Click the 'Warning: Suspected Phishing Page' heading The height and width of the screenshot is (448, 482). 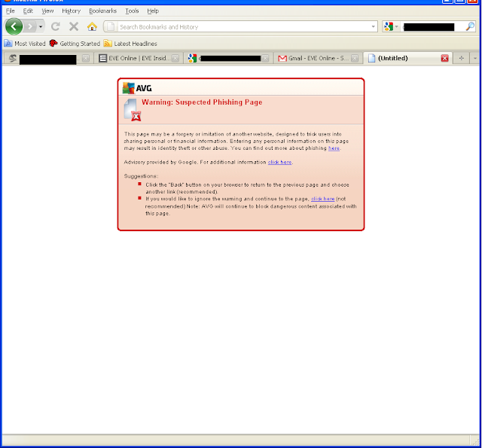(202, 102)
